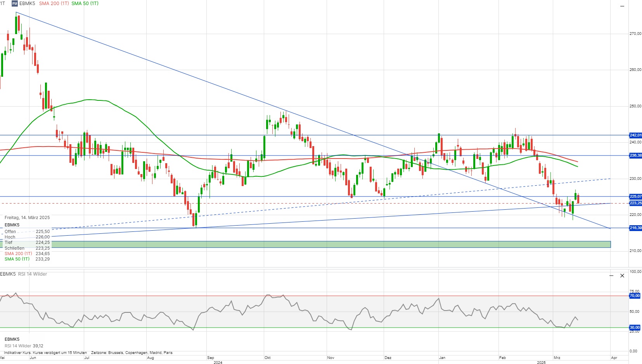Screen dimensions: 642x364
Task: Click the Jan marker on time axis
Action: tap(442, 358)
